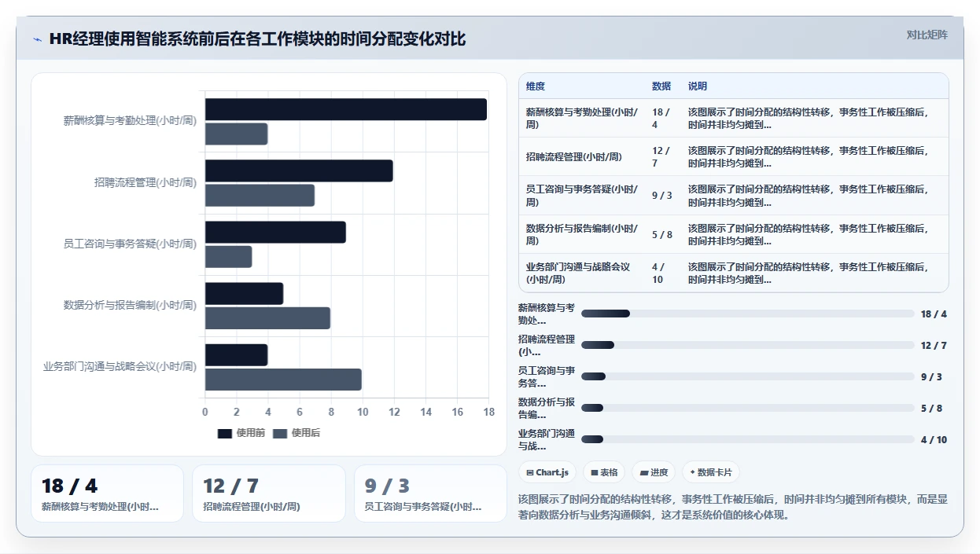This screenshot has height=554, width=980.
Task: Click the table data cell 5 / 8
Action: (x=664, y=234)
